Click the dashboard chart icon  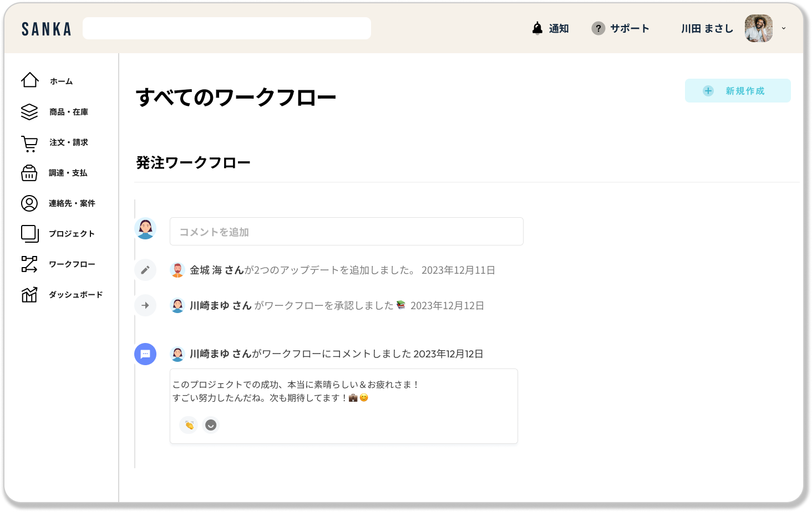click(x=29, y=295)
